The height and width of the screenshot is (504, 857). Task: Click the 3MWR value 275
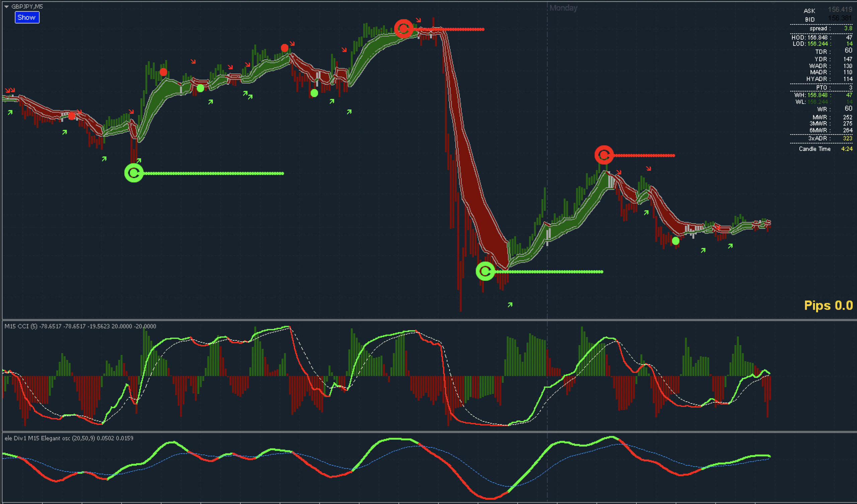pyautogui.click(x=848, y=123)
